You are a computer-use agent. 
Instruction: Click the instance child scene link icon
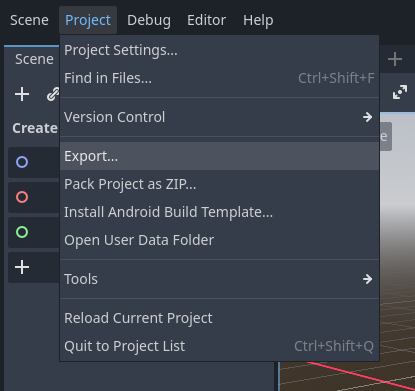[x=53, y=94]
